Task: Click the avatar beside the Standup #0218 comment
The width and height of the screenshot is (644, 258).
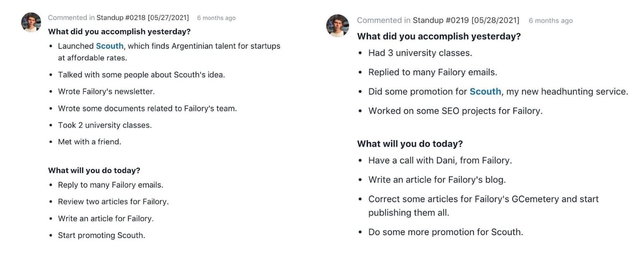Action: (x=31, y=22)
